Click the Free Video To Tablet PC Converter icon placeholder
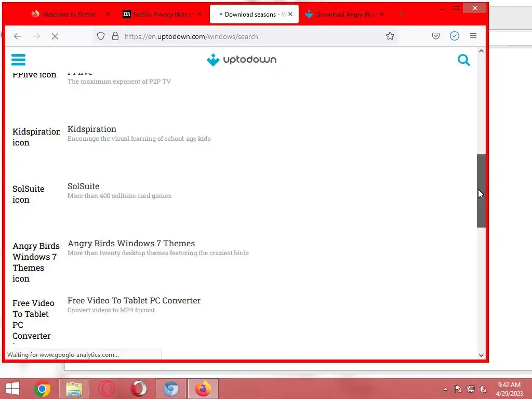The image size is (532, 399). tap(33, 321)
